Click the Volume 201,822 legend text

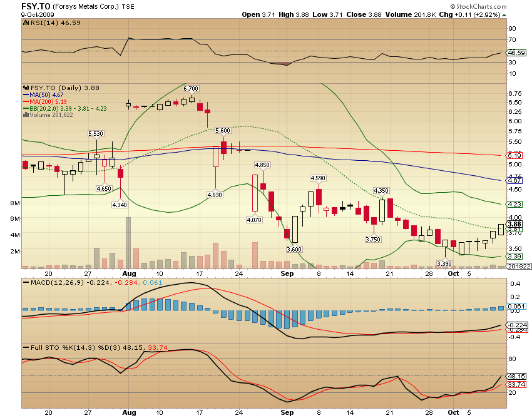point(51,115)
